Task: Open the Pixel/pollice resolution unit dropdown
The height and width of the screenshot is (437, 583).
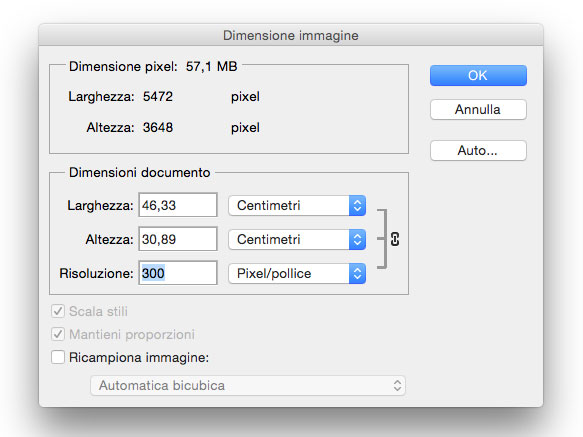Action: pyautogui.click(x=297, y=273)
